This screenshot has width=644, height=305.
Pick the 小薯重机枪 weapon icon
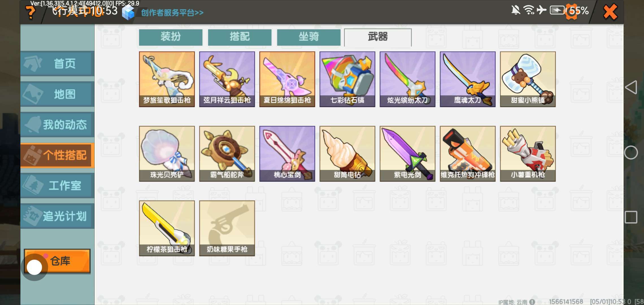click(528, 154)
